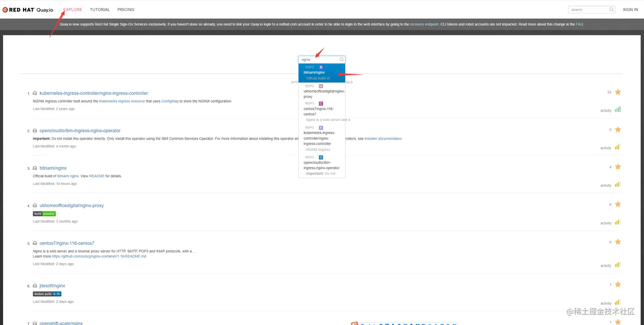
Task: Open the TUTORIAL page
Action: click(x=100, y=9)
